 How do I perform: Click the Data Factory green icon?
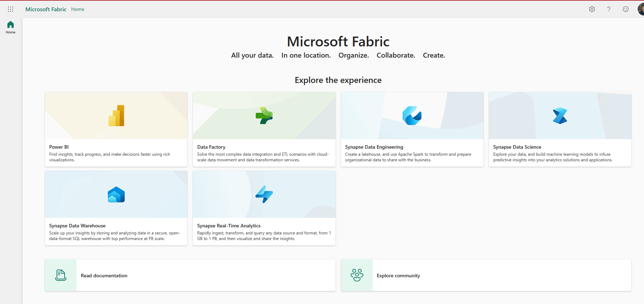coord(264,116)
